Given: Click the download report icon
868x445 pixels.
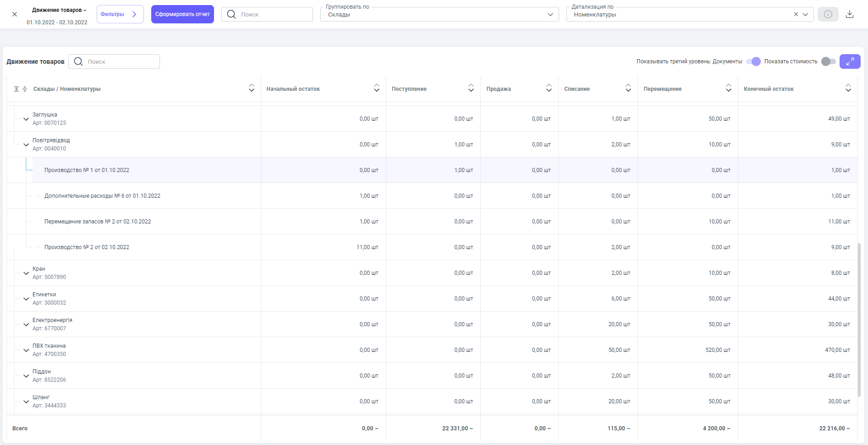Looking at the screenshot, I should (850, 14).
